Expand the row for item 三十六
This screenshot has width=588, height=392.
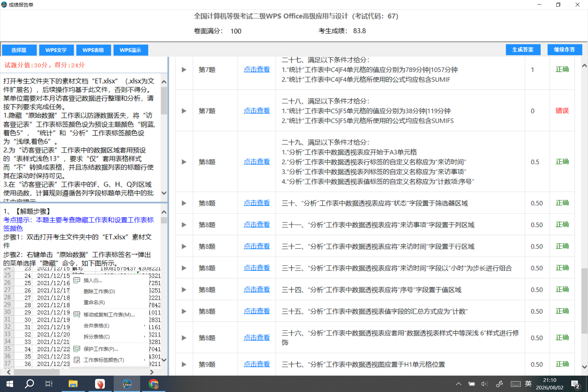point(184,338)
